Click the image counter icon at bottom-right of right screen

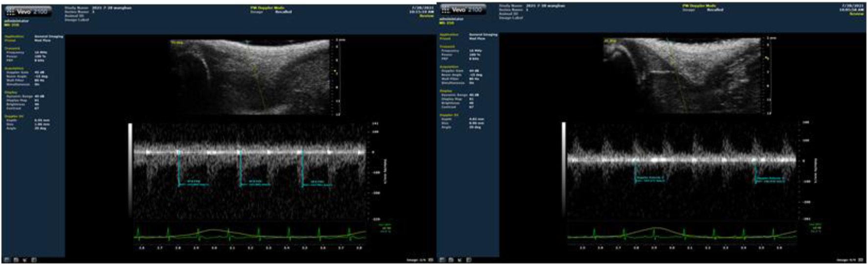pyautogui.click(x=863, y=260)
